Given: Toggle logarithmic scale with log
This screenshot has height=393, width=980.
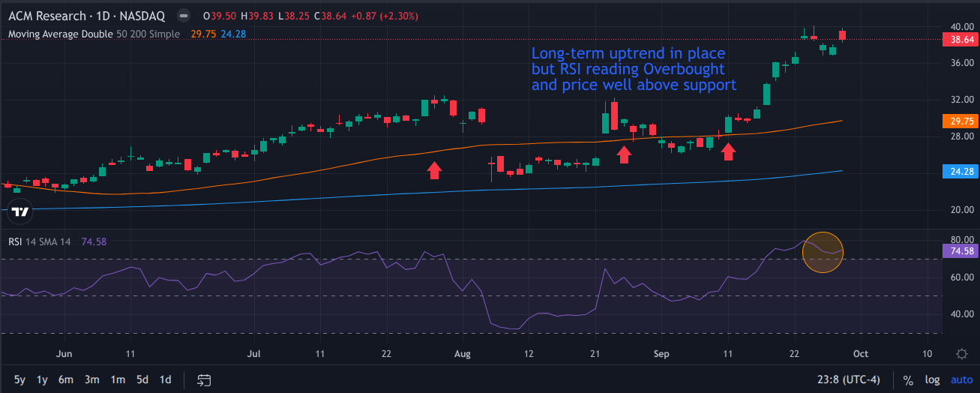Looking at the screenshot, I should click(x=932, y=380).
